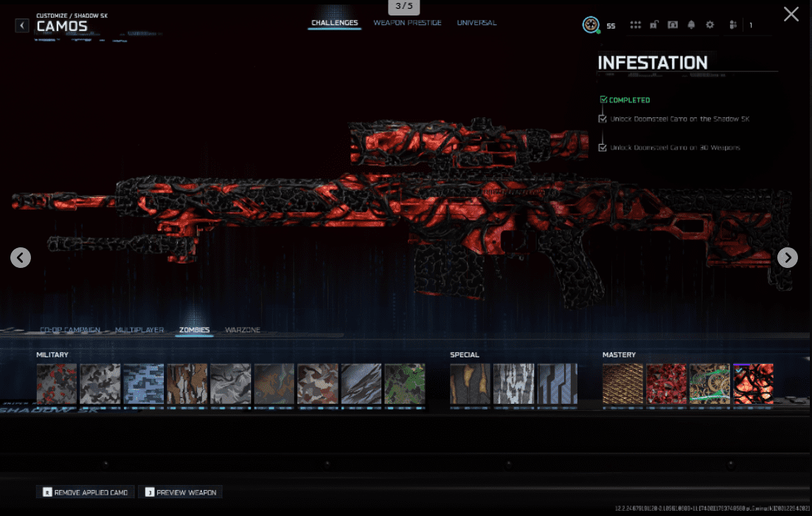Select the Zombies camo tab

(194, 330)
